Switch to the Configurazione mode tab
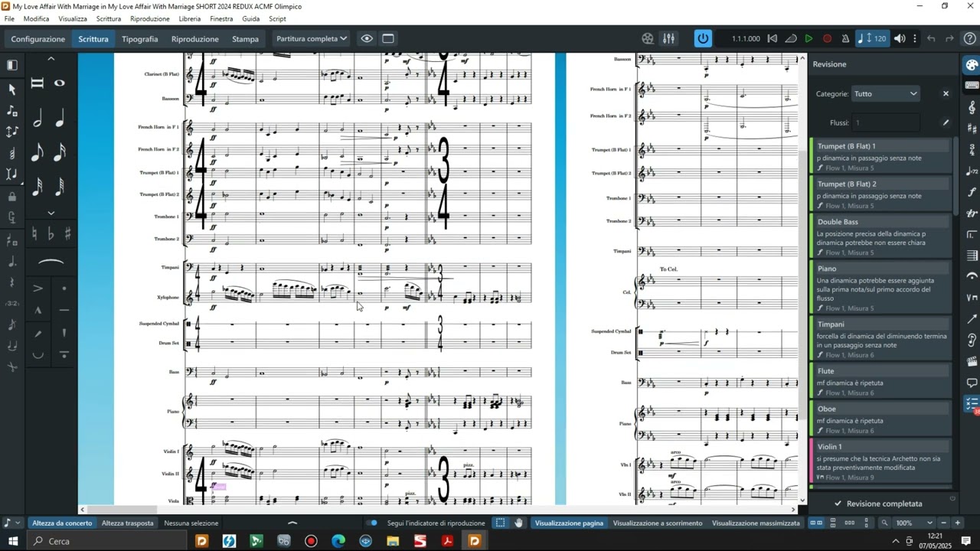980x551 pixels. click(38, 38)
